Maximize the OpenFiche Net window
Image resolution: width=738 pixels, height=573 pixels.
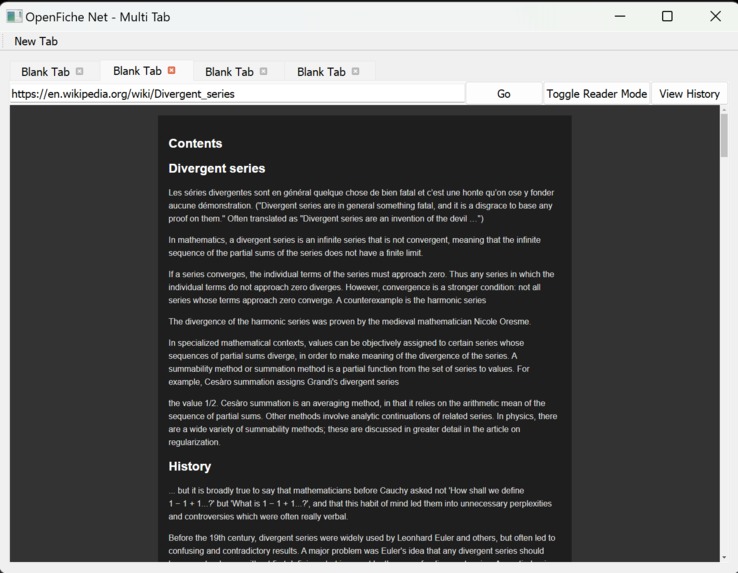[667, 16]
